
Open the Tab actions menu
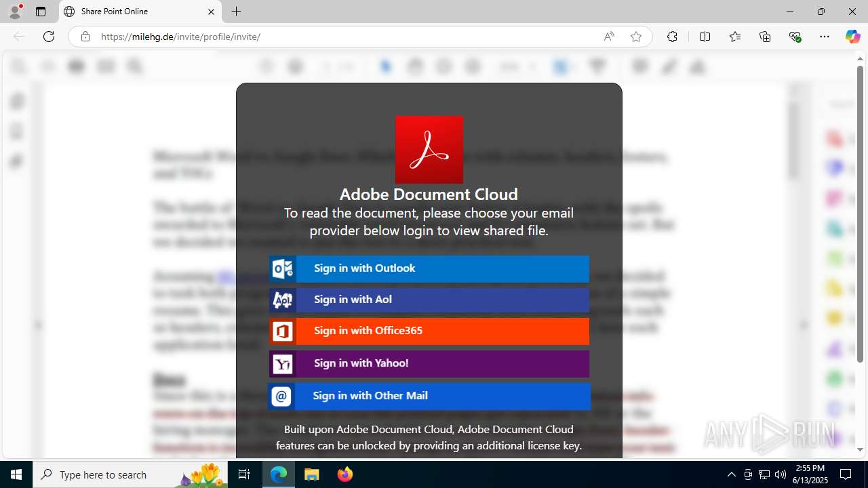click(x=41, y=12)
